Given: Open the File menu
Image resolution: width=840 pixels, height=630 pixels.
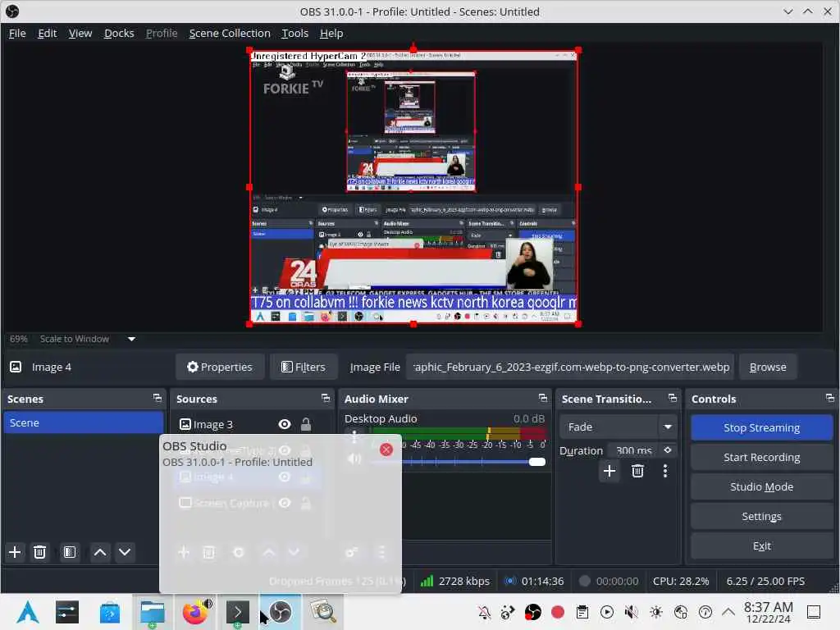Looking at the screenshot, I should pos(17,33).
